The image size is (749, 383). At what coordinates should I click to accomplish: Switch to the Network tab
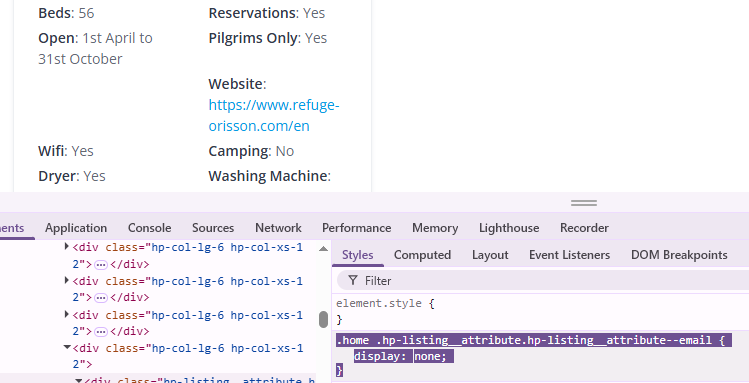coord(278,228)
